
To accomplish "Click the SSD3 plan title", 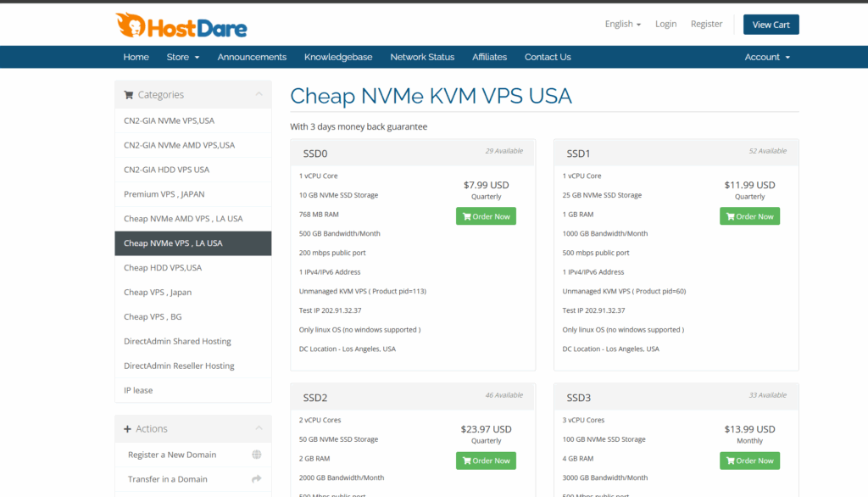I will (x=578, y=398).
